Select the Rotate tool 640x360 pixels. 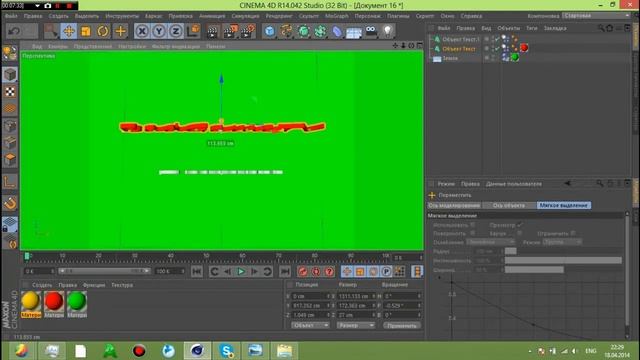(x=103, y=31)
